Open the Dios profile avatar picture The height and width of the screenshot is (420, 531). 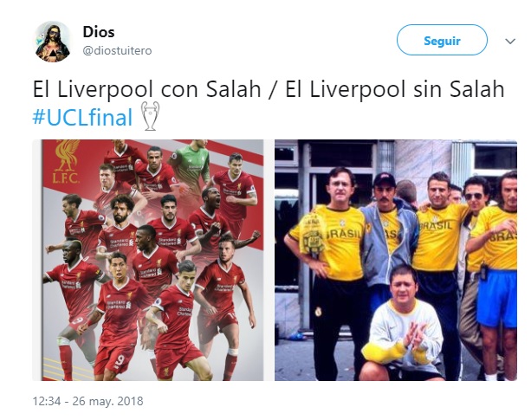(x=53, y=42)
